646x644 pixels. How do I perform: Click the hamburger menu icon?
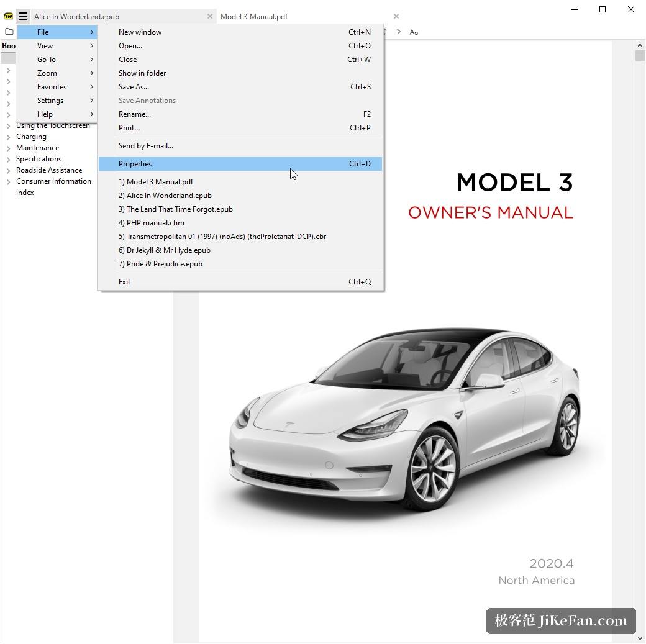coord(23,17)
